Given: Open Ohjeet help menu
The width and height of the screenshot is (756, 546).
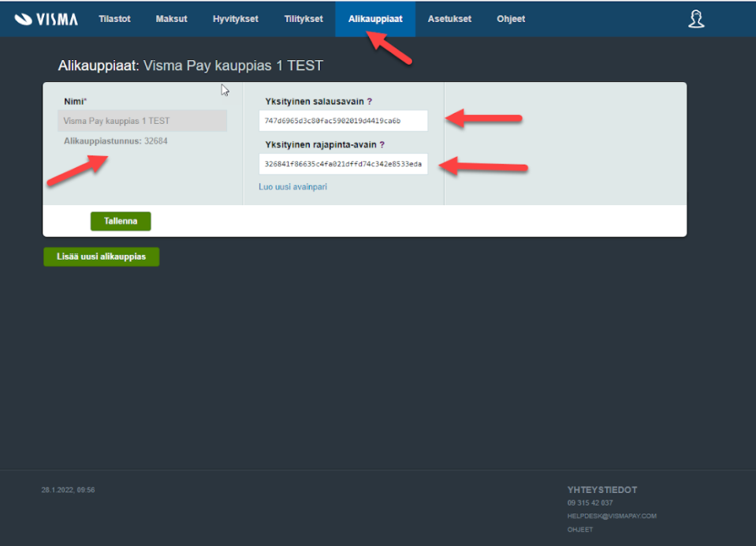Looking at the screenshot, I should [511, 19].
